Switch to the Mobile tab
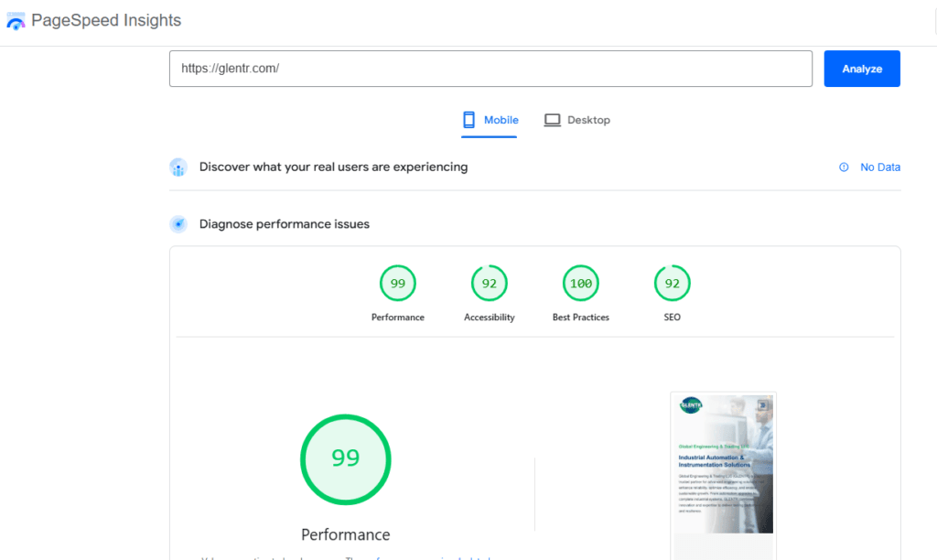 [x=490, y=120]
